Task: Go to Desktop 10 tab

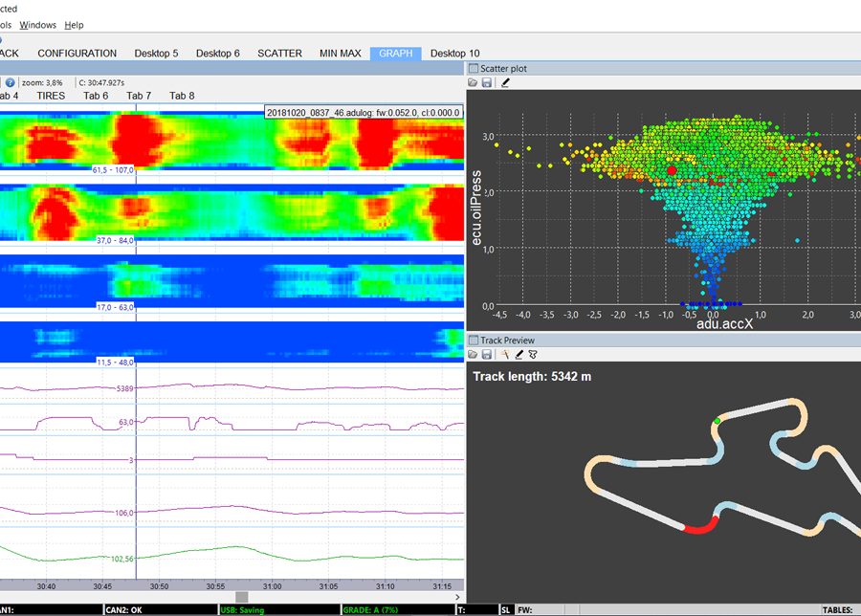Action: (454, 54)
